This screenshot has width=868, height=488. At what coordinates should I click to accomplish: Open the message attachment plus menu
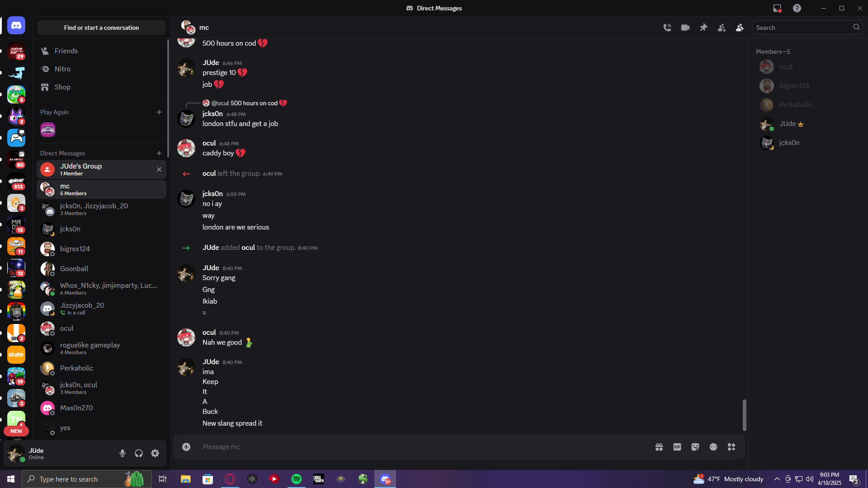[x=186, y=447]
